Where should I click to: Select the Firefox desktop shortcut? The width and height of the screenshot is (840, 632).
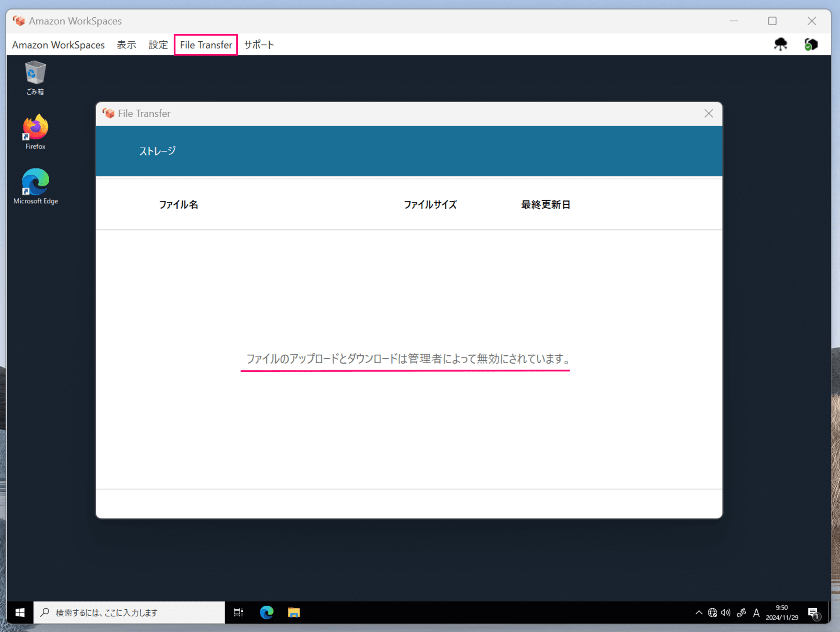pos(35,132)
